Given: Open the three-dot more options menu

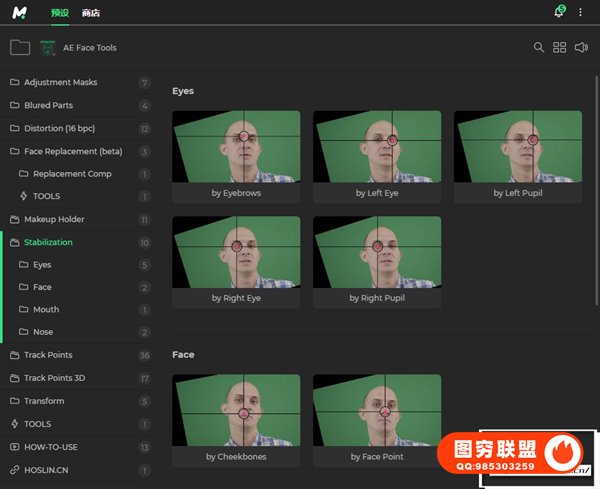Looking at the screenshot, I should (x=582, y=13).
